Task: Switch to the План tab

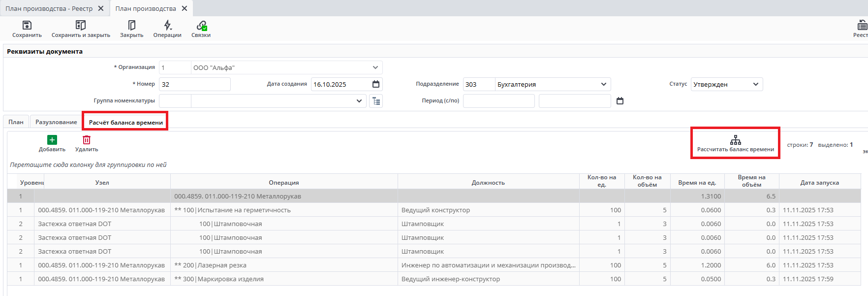Action: [16, 122]
